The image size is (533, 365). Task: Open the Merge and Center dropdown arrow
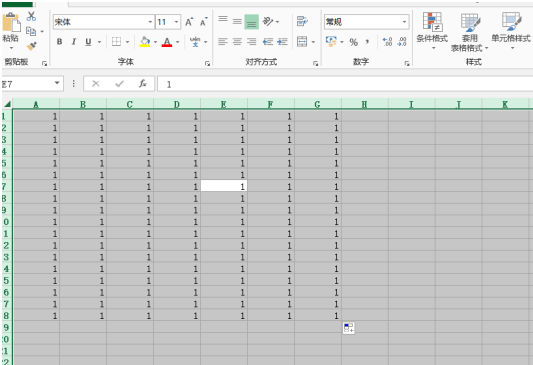pyautogui.click(x=313, y=42)
